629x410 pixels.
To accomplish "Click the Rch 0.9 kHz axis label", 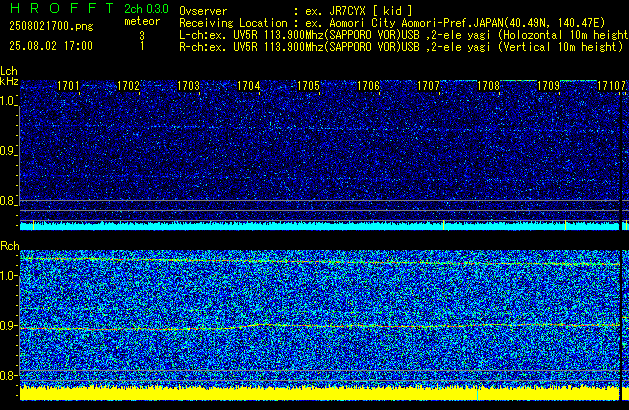I will click(8, 325).
